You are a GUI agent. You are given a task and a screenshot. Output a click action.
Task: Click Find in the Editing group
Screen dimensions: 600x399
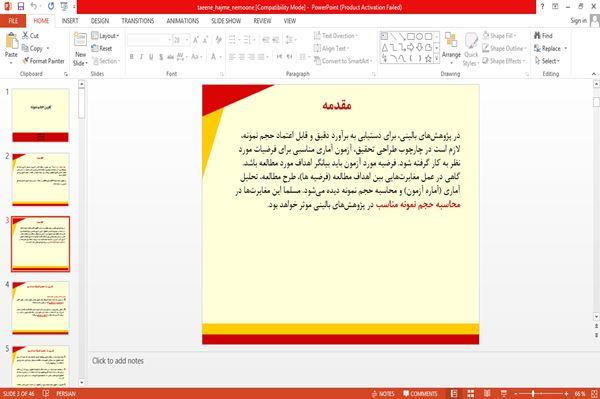pos(543,36)
